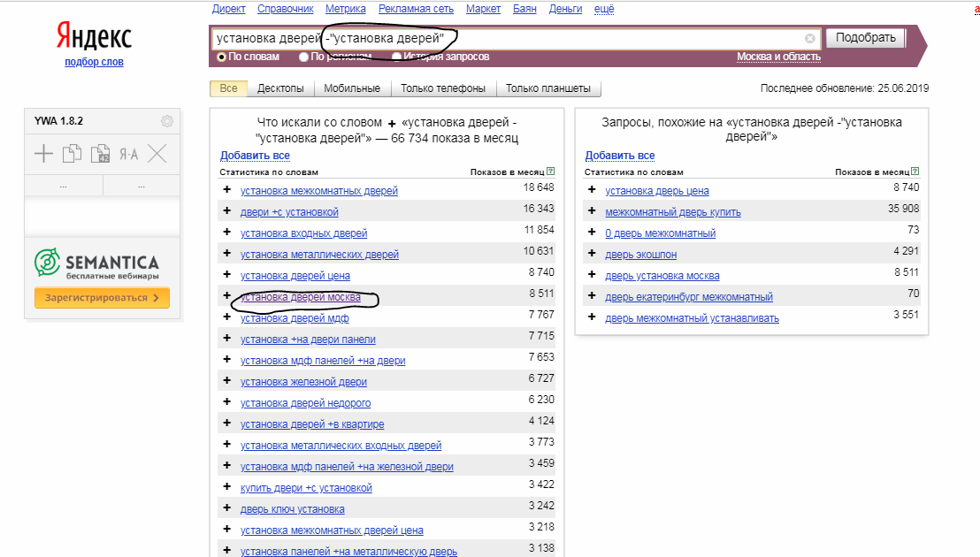Add phrase 'установка металлических дверей' with plus
This screenshot has width=980, height=557.
tap(227, 253)
